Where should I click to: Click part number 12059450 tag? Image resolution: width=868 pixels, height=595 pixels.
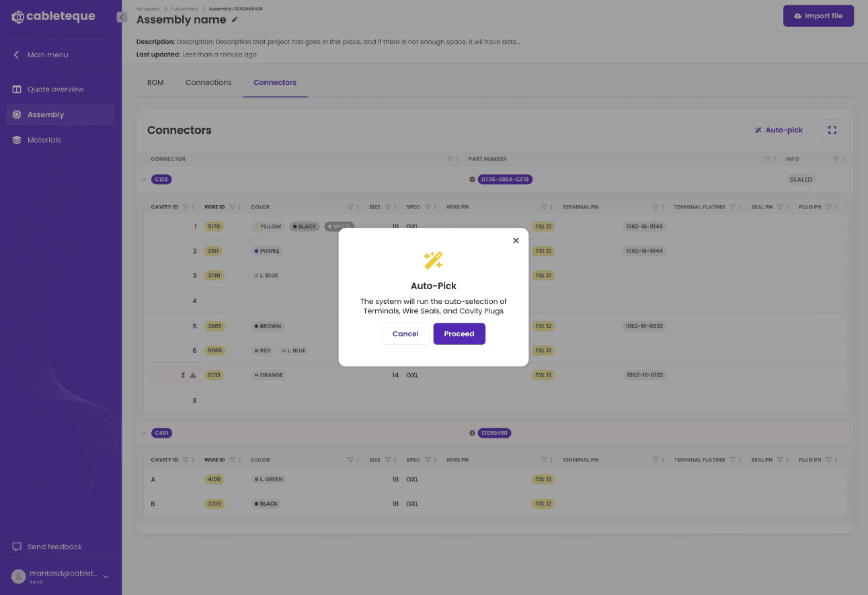(494, 433)
